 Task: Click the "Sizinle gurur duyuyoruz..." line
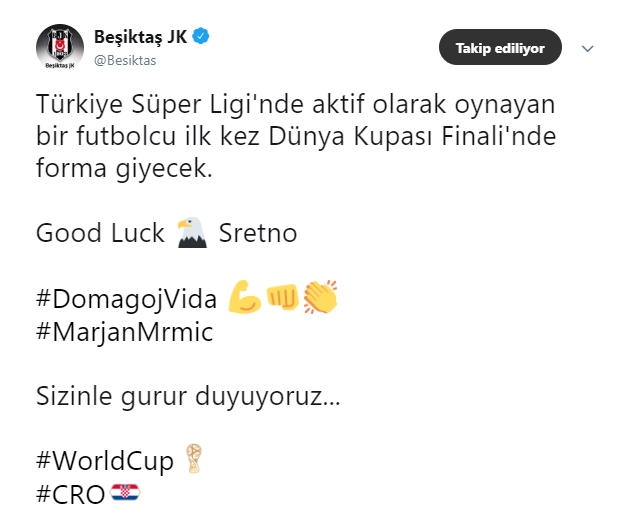point(188,396)
